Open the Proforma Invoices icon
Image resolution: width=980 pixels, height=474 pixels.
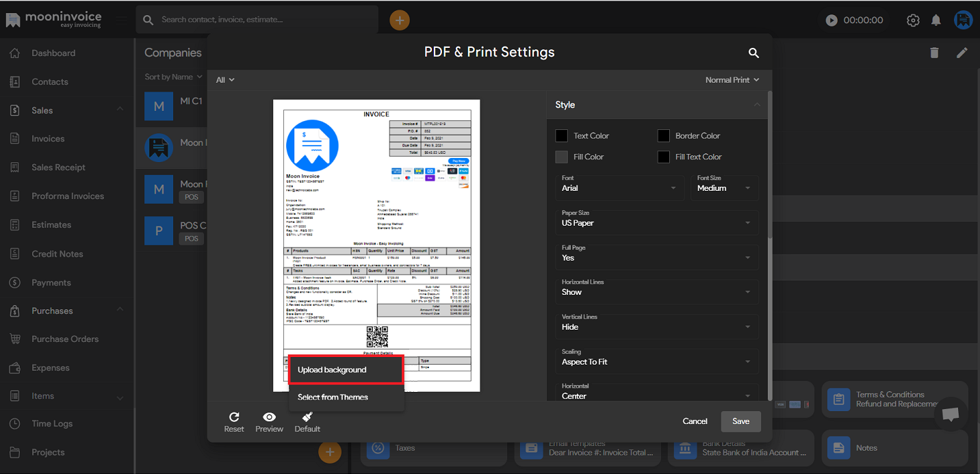[x=15, y=196]
